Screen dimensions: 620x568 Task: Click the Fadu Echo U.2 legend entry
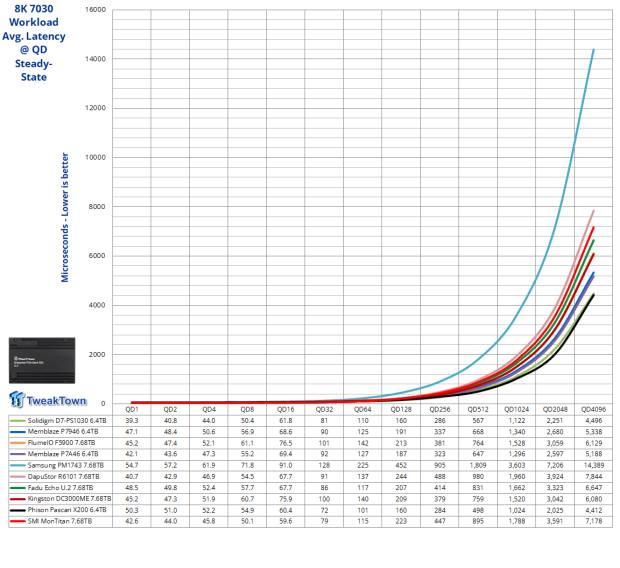pos(60,488)
